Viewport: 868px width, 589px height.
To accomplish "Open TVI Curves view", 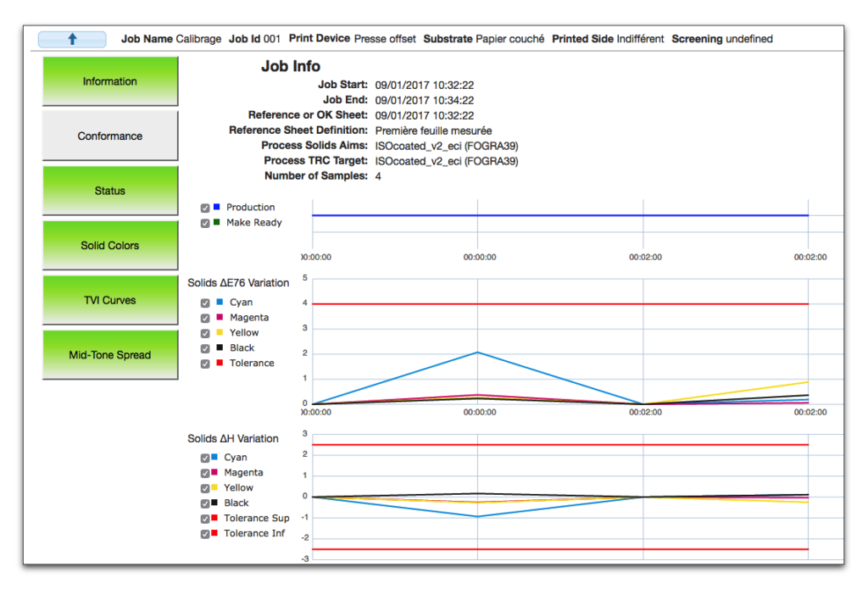I will [x=110, y=300].
